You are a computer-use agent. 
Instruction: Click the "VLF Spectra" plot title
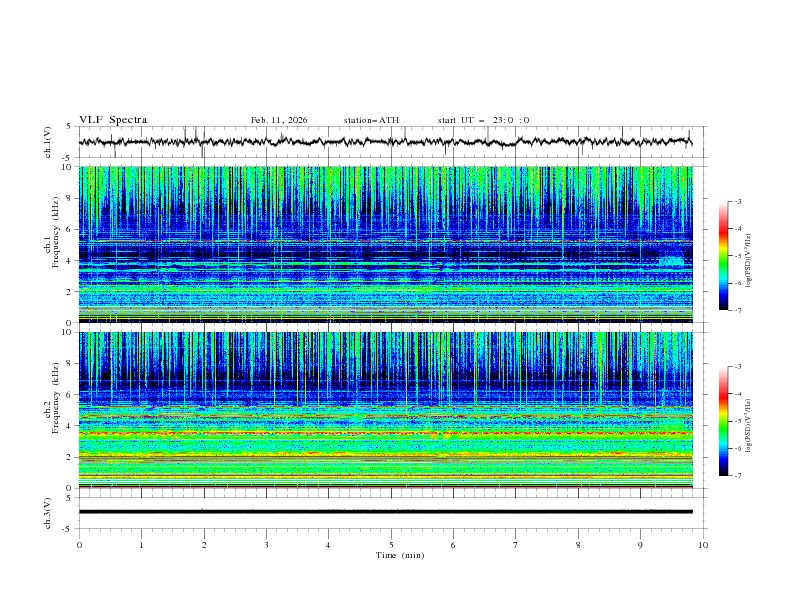(x=113, y=120)
